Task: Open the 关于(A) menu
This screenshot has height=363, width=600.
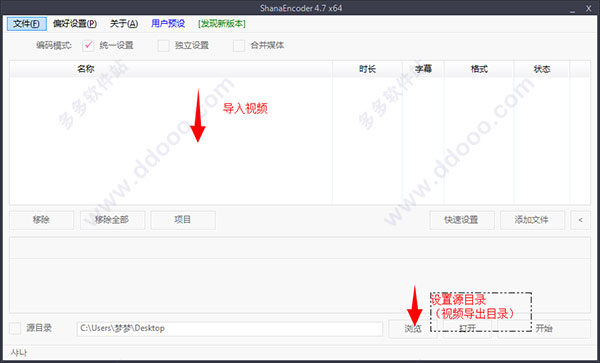Action: tap(124, 24)
